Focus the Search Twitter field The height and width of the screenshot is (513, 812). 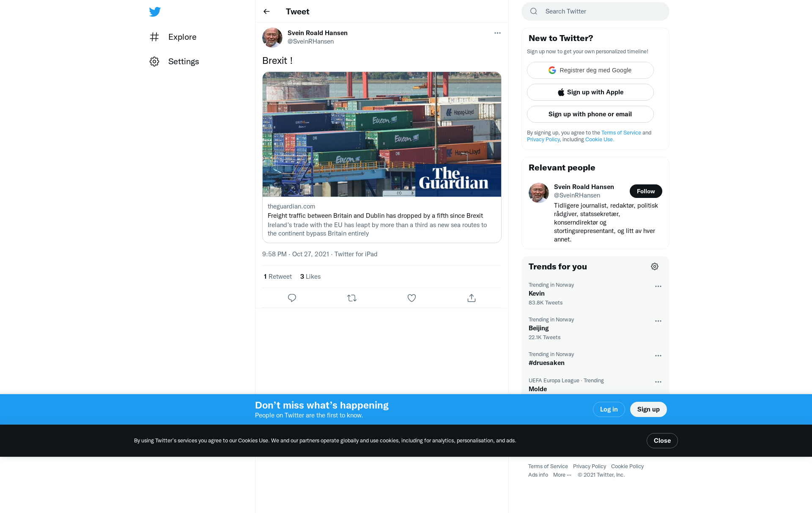pyautogui.click(x=595, y=11)
